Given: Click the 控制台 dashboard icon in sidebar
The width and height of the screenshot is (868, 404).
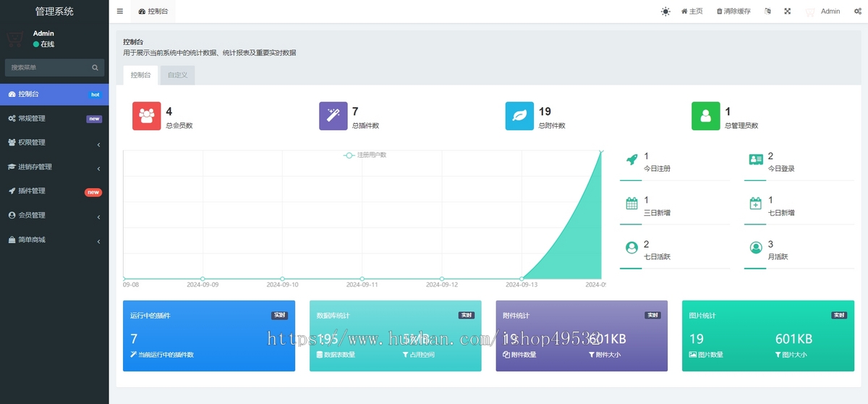Looking at the screenshot, I should pyautogui.click(x=12, y=94).
